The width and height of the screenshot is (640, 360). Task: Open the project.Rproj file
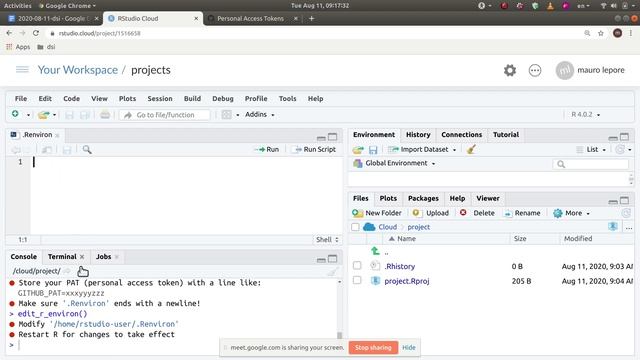(407, 281)
